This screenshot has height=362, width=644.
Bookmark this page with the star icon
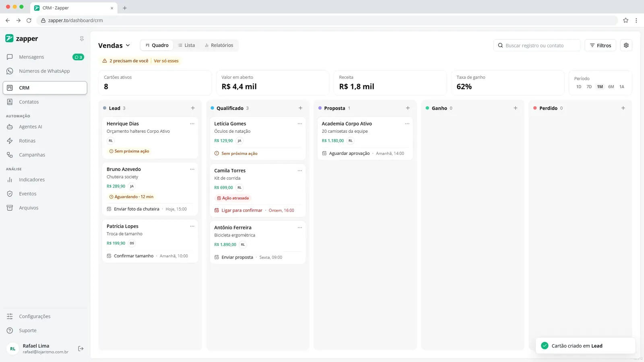(x=625, y=20)
